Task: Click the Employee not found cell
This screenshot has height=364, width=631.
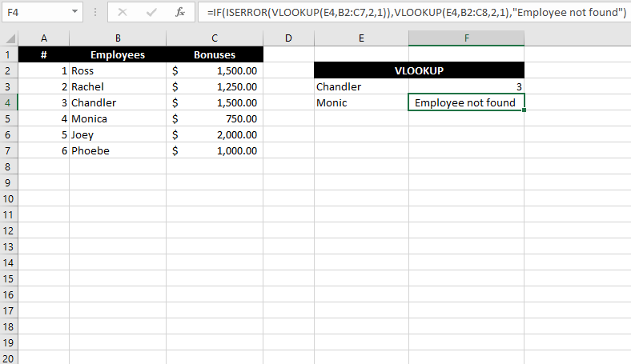Action: click(x=466, y=102)
